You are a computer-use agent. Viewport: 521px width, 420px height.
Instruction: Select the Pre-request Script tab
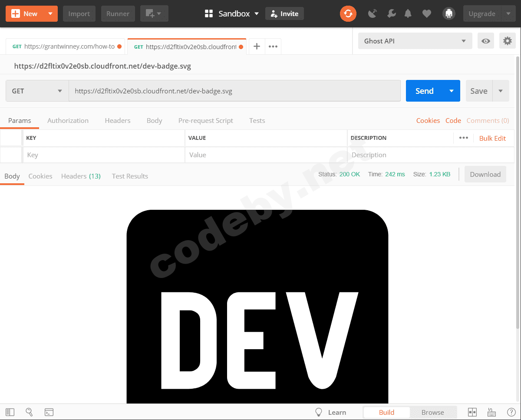[x=206, y=120]
